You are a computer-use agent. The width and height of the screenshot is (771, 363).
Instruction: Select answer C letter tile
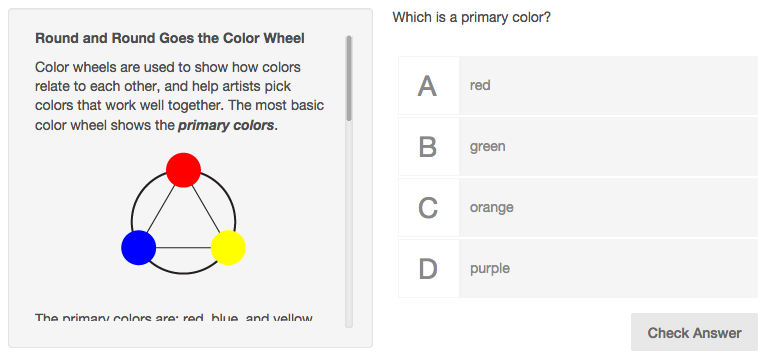[x=428, y=208]
